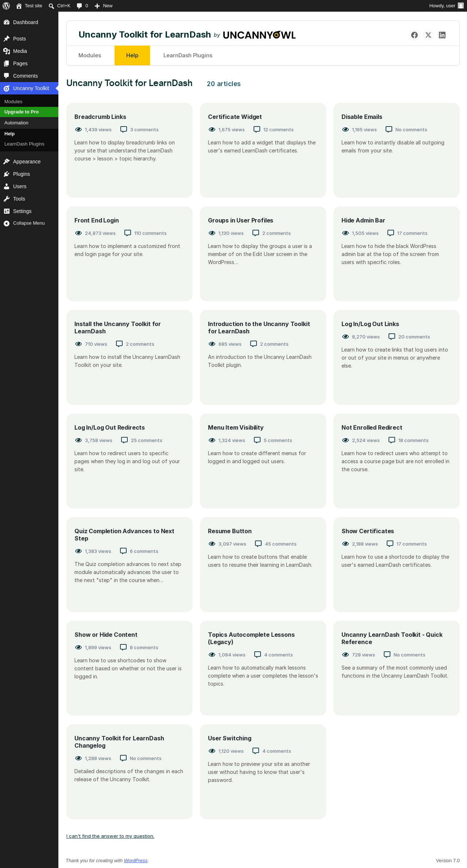467x868 pixels.
Task: Click the plus icon beside New
Action: tap(97, 6)
